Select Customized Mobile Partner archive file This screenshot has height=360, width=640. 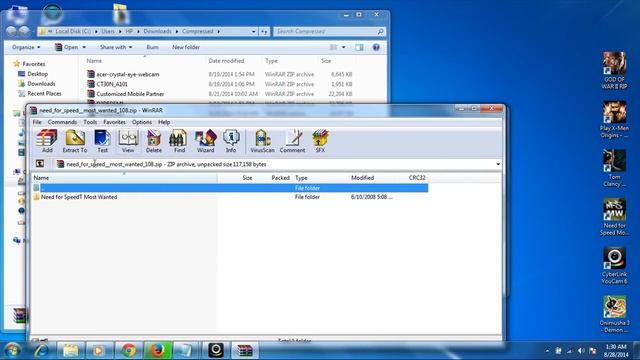click(x=130, y=94)
